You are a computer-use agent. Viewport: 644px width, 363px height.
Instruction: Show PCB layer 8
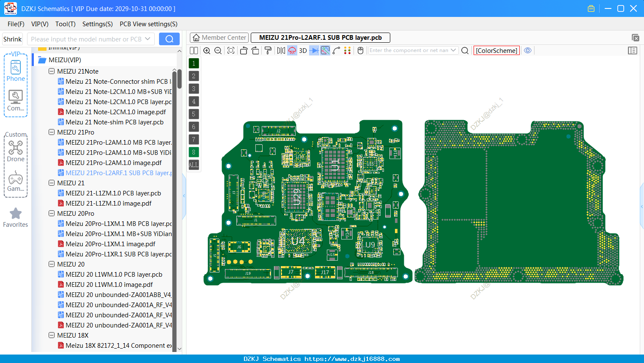(194, 152)
